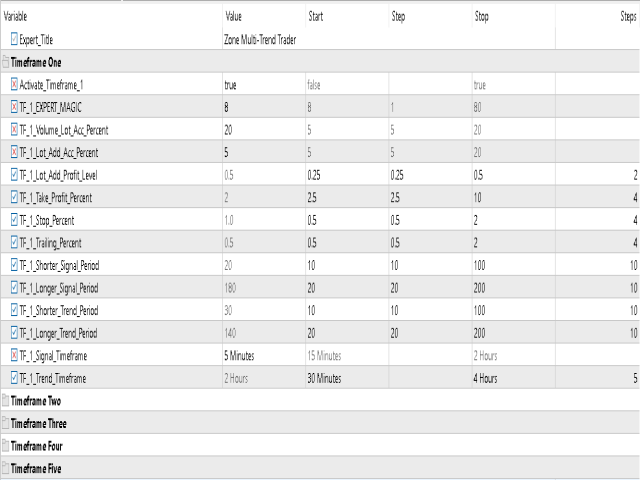The height and width of the screenshot is (480, 640).
Task: Edit the Zone Multi-Trend Trader title value
Action: (260, 40)
